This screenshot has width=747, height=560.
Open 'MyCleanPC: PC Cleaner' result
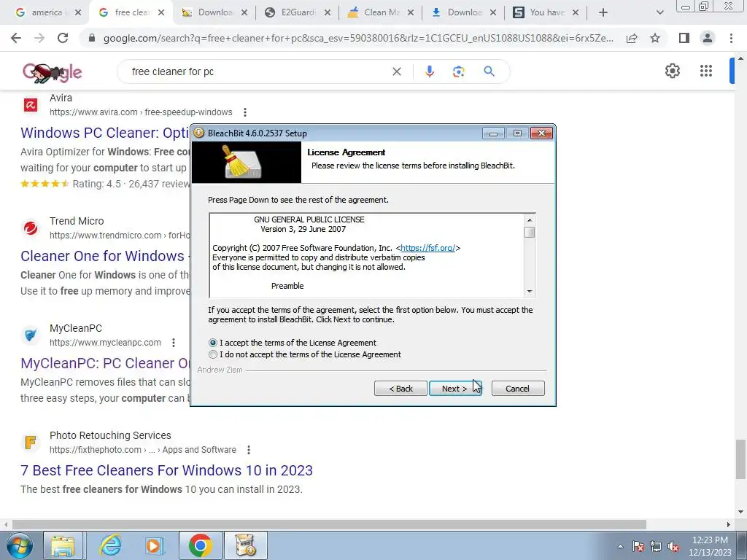click(105, 363)
